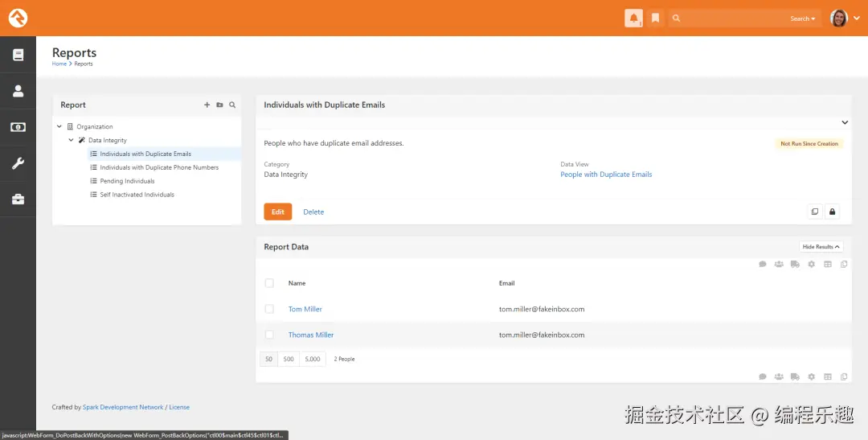Collapse the Data Integrity tree node chevron
This screenshot has height=440, width=868.
coord(71,140)
